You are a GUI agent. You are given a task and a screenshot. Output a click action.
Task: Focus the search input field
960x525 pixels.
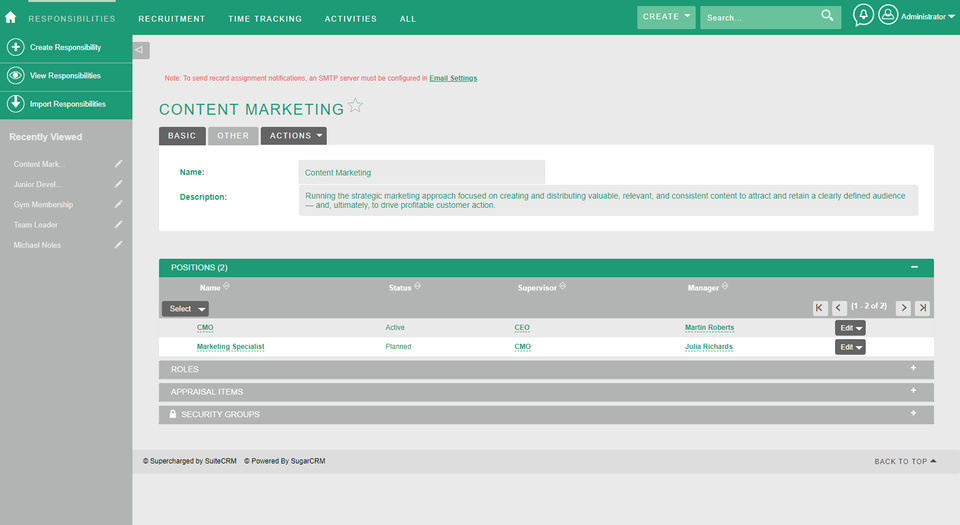click(x=760, y=17)
